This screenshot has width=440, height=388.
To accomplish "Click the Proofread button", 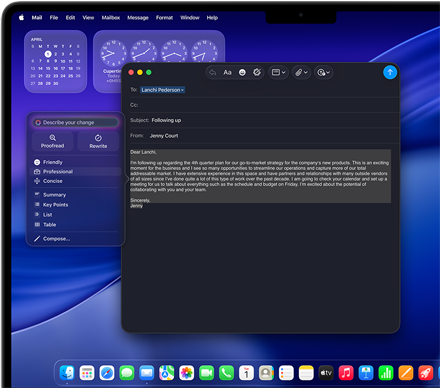I will click(x=53, y=141).
